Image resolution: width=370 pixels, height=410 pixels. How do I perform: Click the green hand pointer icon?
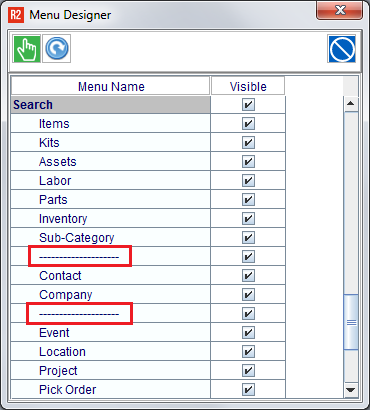click(x=27, y=49)
